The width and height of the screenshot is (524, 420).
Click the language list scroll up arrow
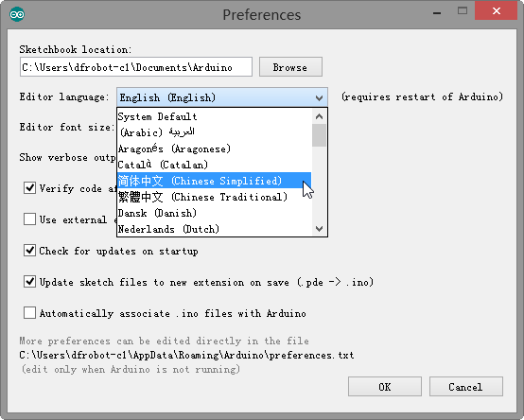319,116
